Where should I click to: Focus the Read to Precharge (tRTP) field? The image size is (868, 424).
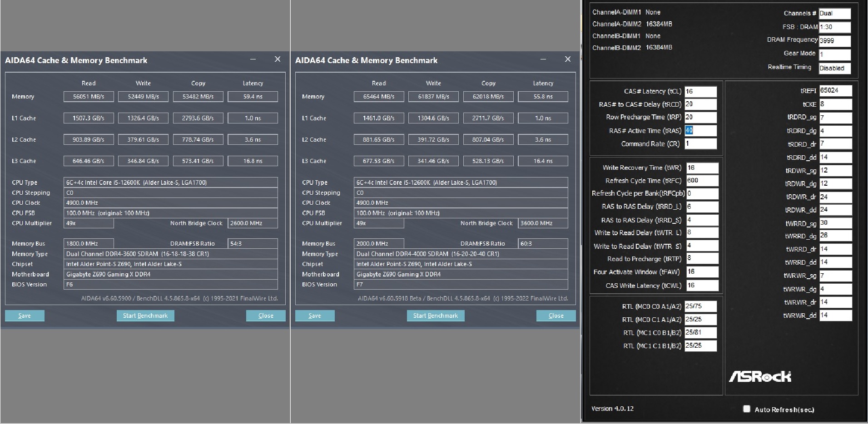click(x=702, y=258)
